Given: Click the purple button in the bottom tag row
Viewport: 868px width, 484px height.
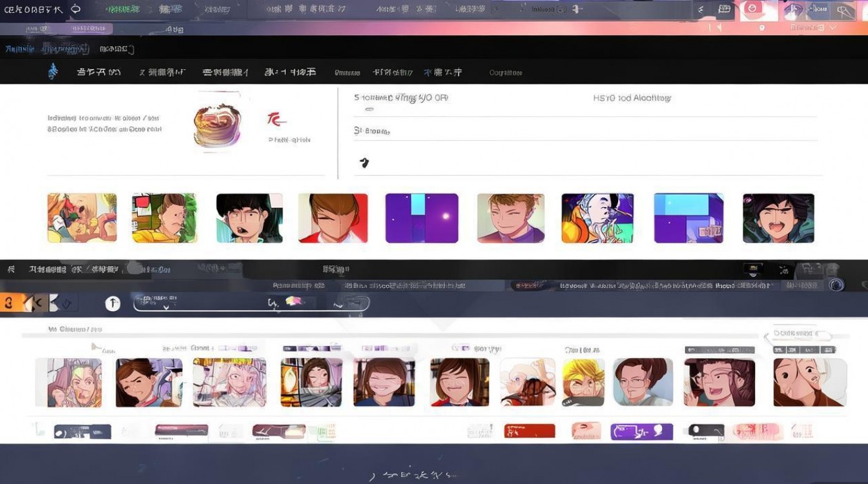Looking at the screenshot, I should 641,431.
